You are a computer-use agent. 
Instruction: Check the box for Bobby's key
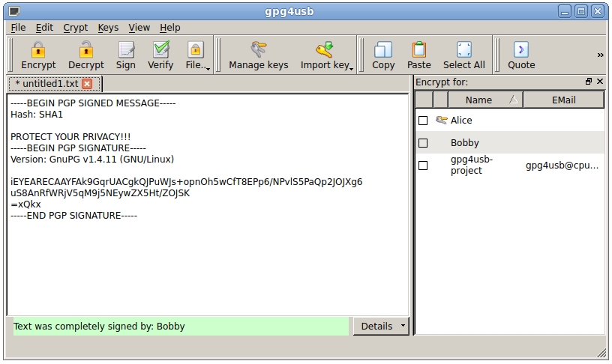(423, 143)
